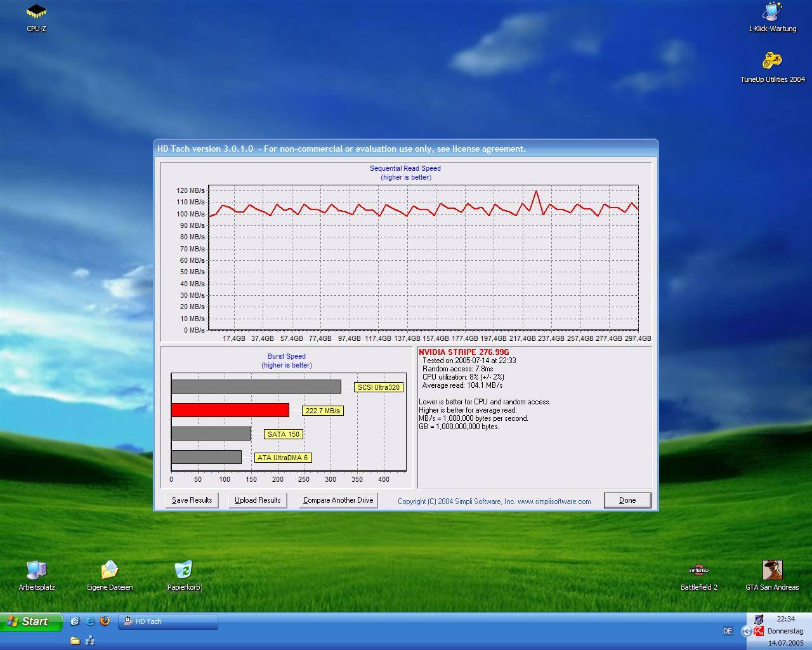
Task: Click the Upload Results button
Action: [x=258, y=500]
